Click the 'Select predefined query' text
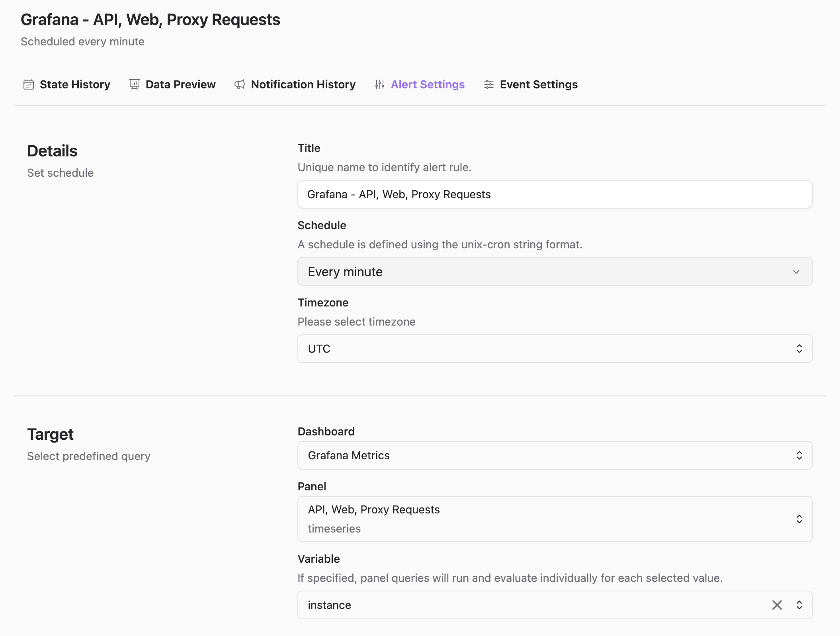This screenshot has height=636, width=840. (89, 456)
